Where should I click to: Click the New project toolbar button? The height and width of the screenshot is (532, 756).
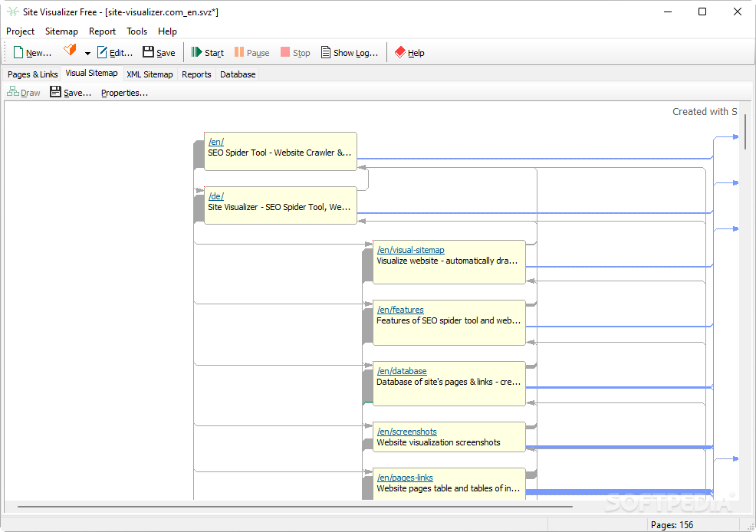pos(32,53)
